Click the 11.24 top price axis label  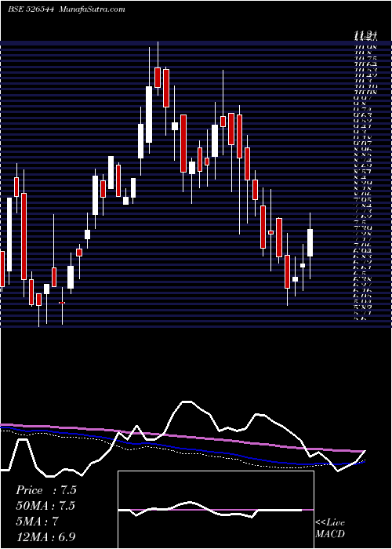click(x=365, y=35)
